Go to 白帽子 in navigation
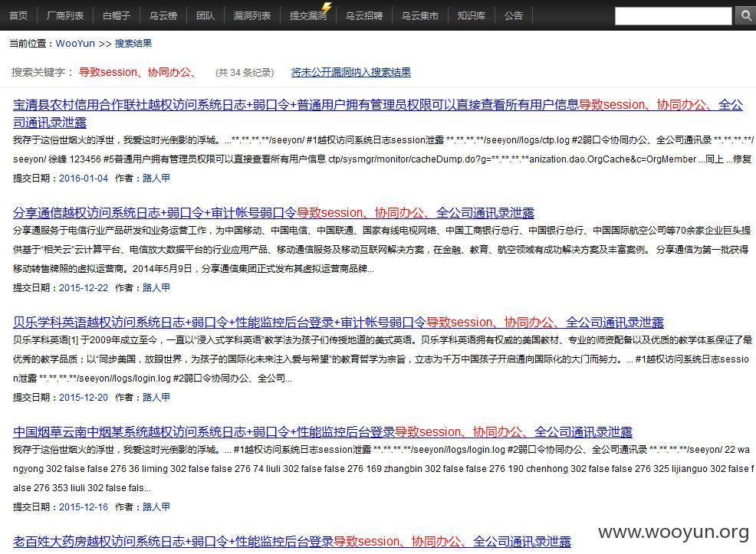This screenshot has width=756, height=554. (x=117, y=16)
